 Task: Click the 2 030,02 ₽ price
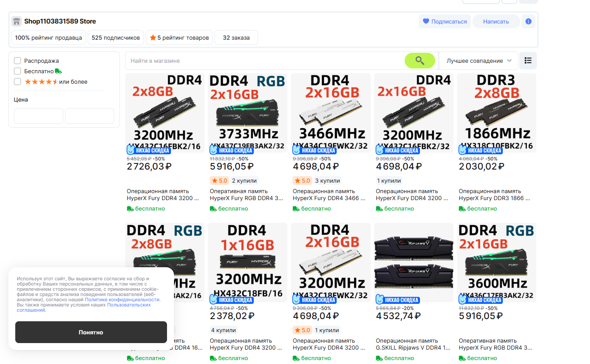[x=481, y=166]
